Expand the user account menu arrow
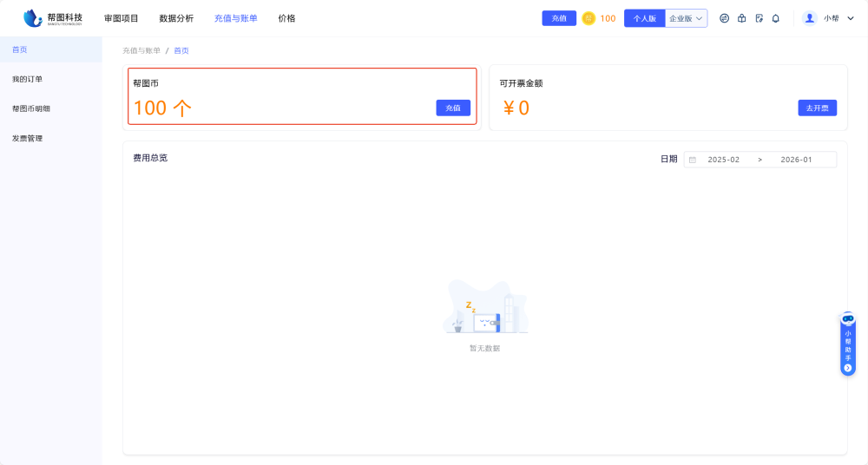 tap(850, 18)
